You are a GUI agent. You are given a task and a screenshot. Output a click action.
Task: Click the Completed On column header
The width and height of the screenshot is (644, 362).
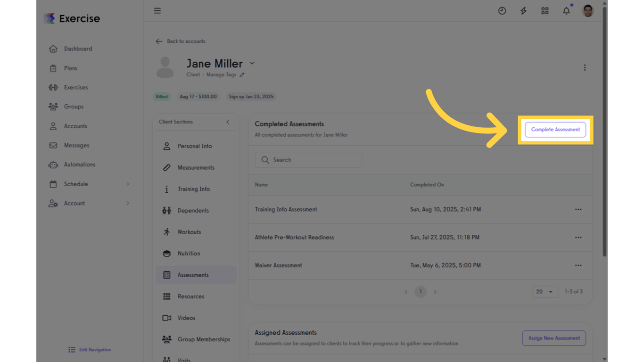pyautogui.click(x=427, y=185)
